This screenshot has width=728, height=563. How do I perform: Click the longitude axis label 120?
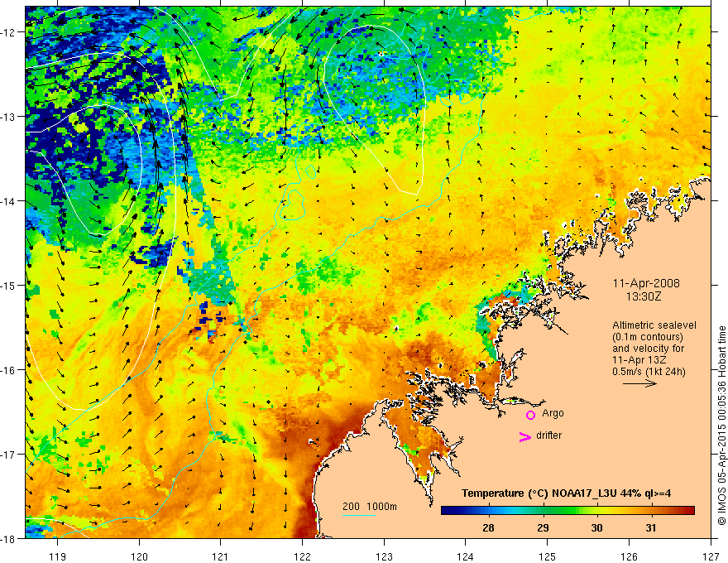point(139,556)
